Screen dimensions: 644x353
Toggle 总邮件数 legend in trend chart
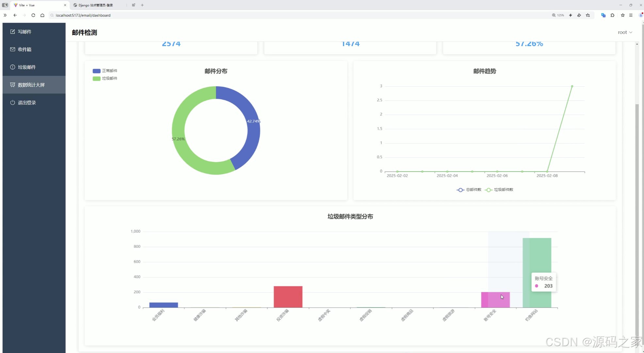point(469,190)
